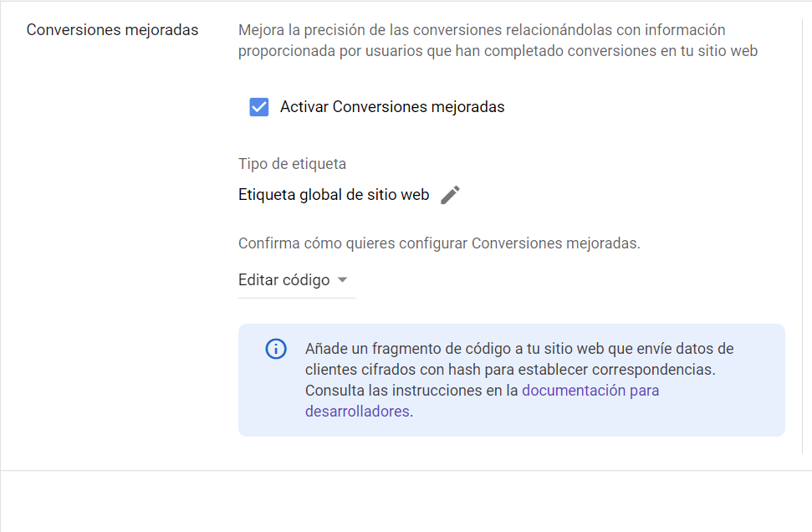812x532 pixels.
Task: Click the Confirma cómo quieres configurar text
Action: (x=439, y=243)
